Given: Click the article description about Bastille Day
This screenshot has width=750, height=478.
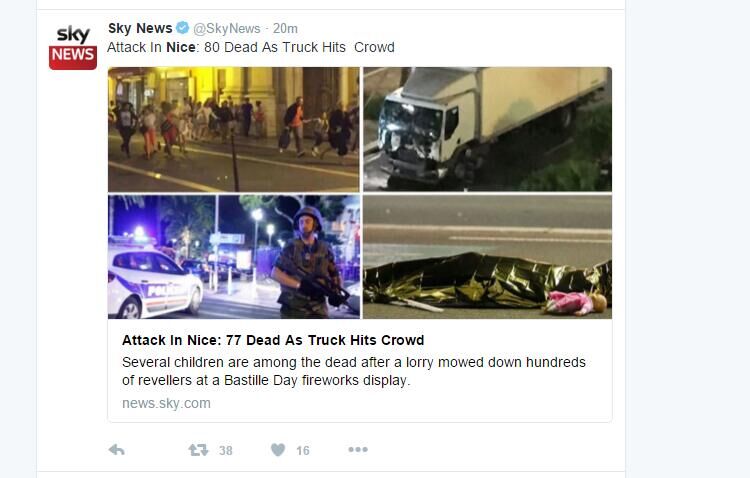Looking at the screenshot, I should pyautogui.click(x=354, y=371).
